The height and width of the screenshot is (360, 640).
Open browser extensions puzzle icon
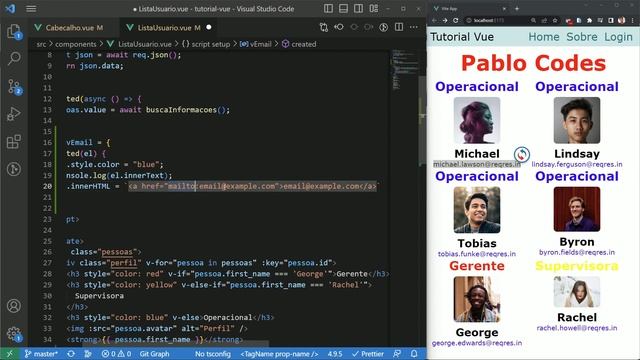[x=589, y=20]
